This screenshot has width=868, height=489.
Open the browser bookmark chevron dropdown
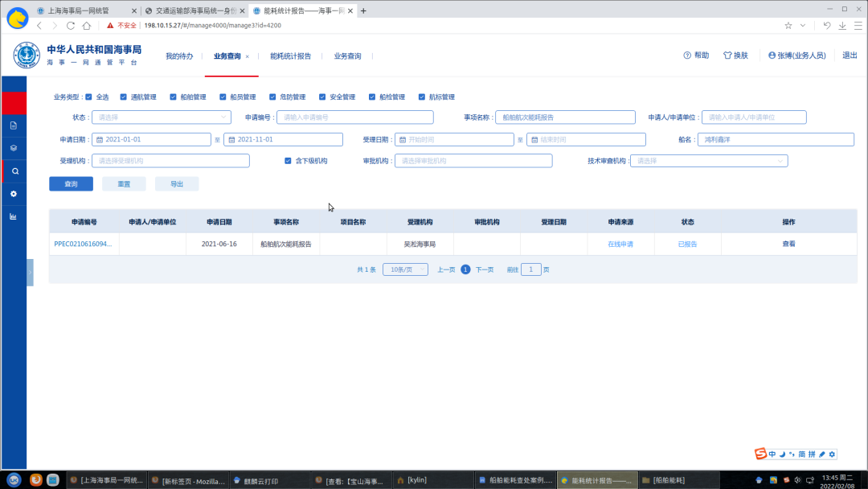coord(803,26)
